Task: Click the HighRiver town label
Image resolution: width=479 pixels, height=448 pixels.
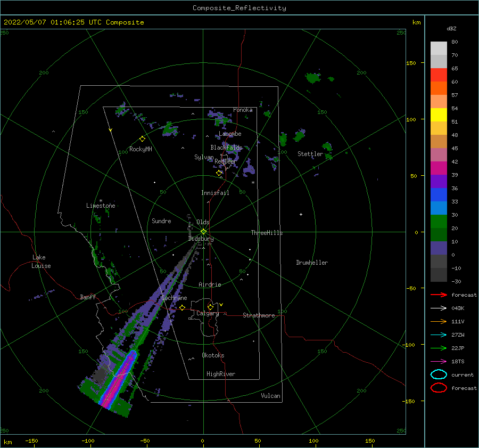Action: [x=221, y=374]
